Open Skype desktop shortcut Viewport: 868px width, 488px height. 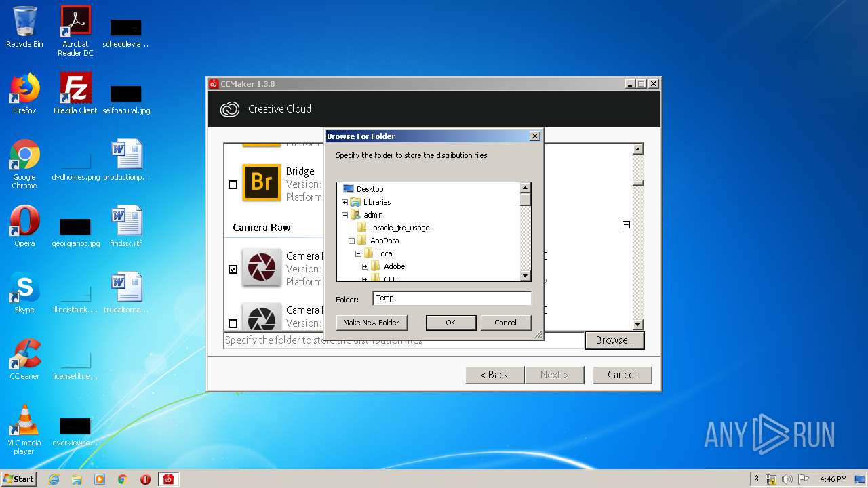pyautogui.click(x=24, y=293)
